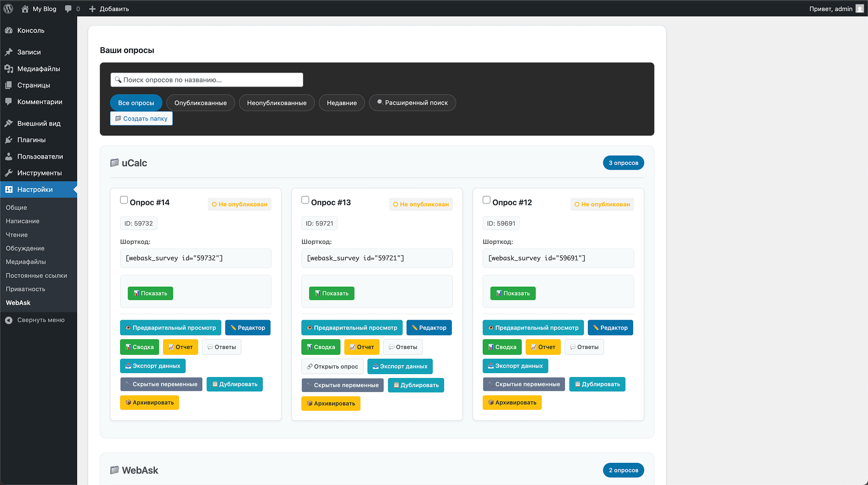This screenshot has width=868, height=485.
Task: View Ответы for Опрос #13
Action: click(x=403, y=347)
